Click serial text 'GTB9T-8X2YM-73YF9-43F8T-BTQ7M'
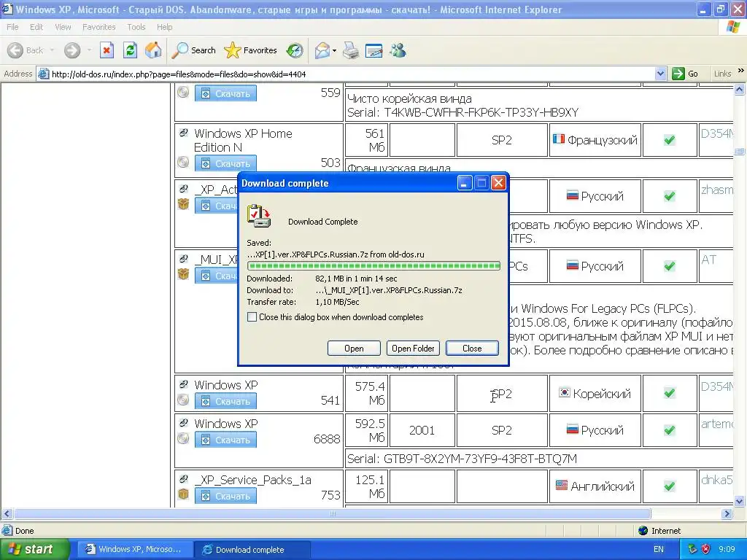 pos(480,459)
